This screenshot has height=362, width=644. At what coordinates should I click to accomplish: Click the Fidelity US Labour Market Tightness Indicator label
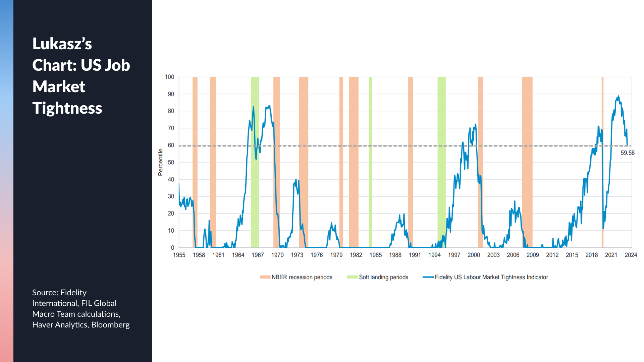coord(491,277)
